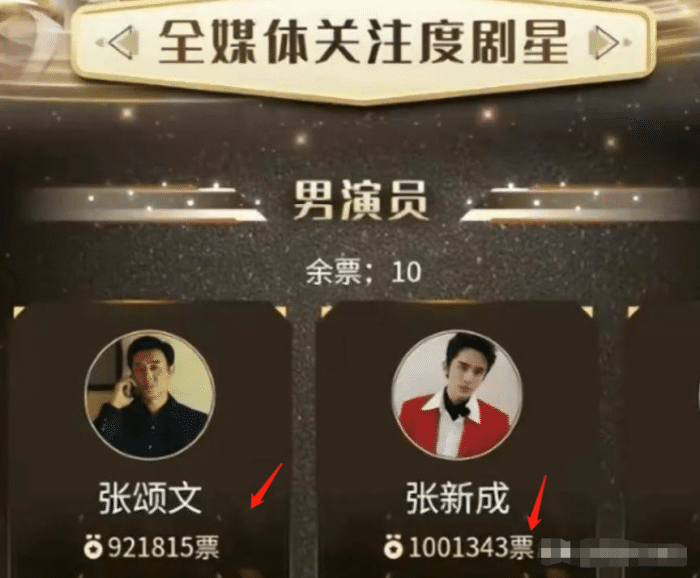
Task: Select 张新成's circular avatar photo
Action: click(x=457, y=395)
